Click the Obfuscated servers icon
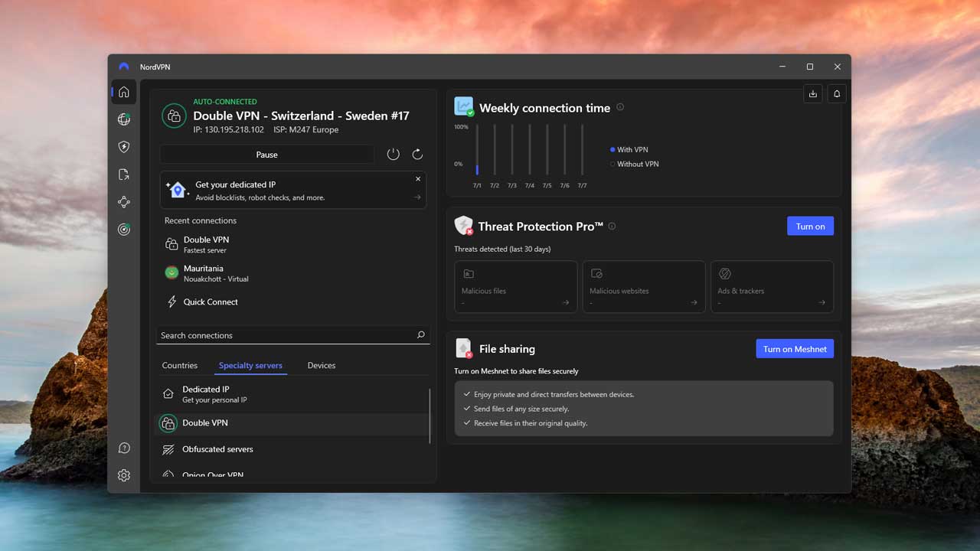This screenshot has height=551, width=980. (x=168, y=449)
